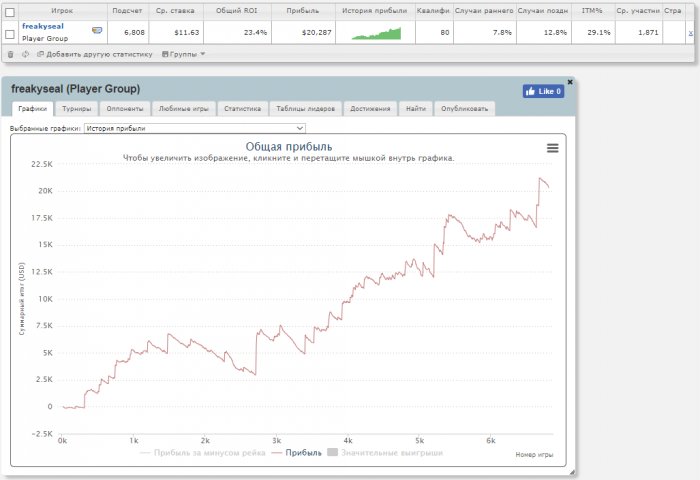The height and width of the screenshot is (480, 700).
Task: Click the refresh icon next to trash
Action: pyautogui.click(x=25, y=54)
